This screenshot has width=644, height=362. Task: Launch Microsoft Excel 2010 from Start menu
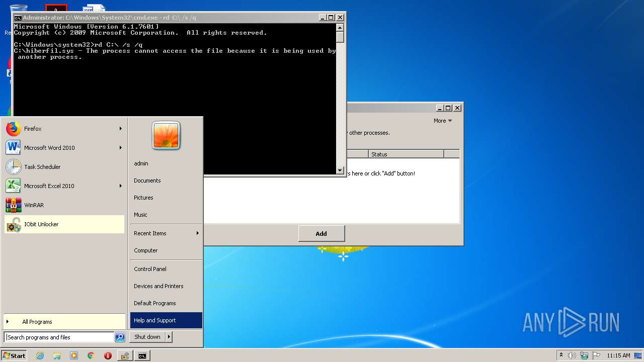pos(64,186)
